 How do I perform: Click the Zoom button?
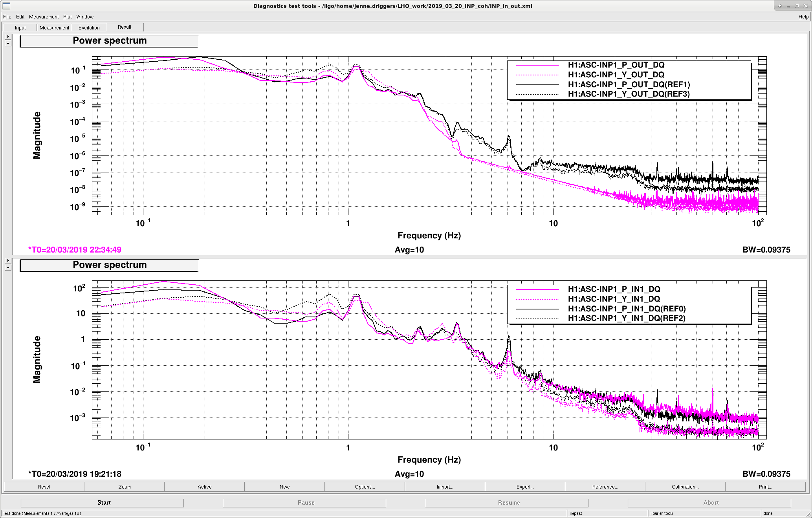point(124,487)
